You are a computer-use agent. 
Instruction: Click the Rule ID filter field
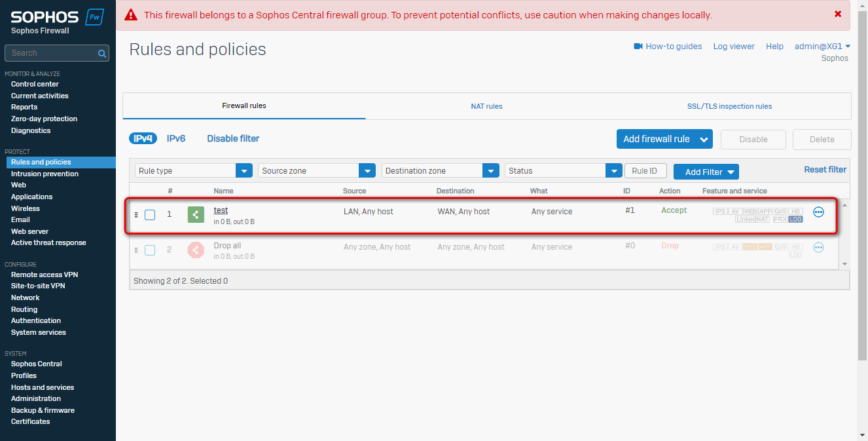(645, 171)
